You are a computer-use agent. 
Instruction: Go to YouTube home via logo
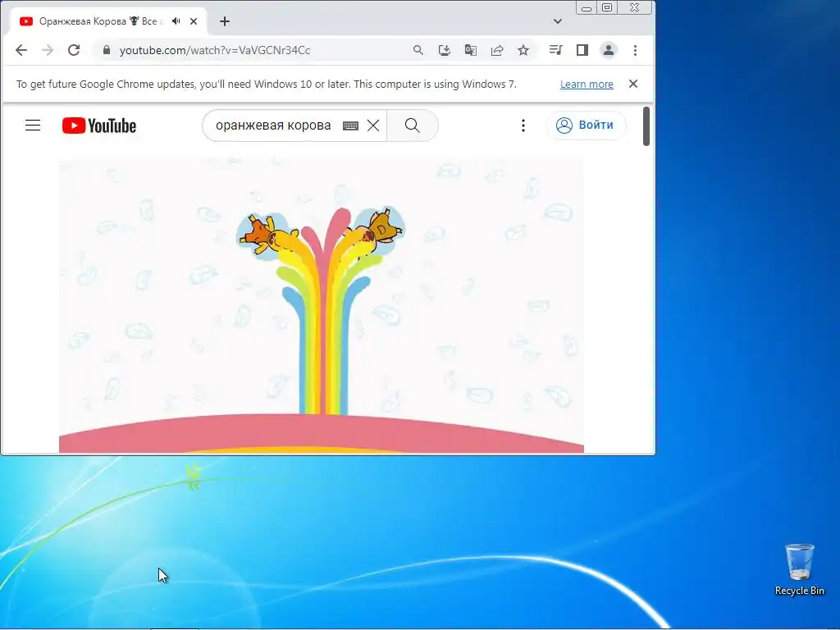[x=99, y=126]
